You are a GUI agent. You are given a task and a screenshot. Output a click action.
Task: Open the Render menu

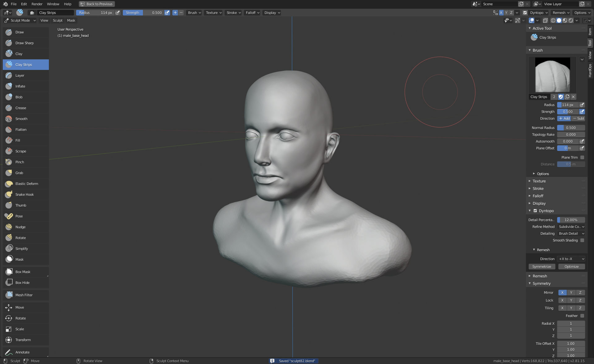[37, 4]
